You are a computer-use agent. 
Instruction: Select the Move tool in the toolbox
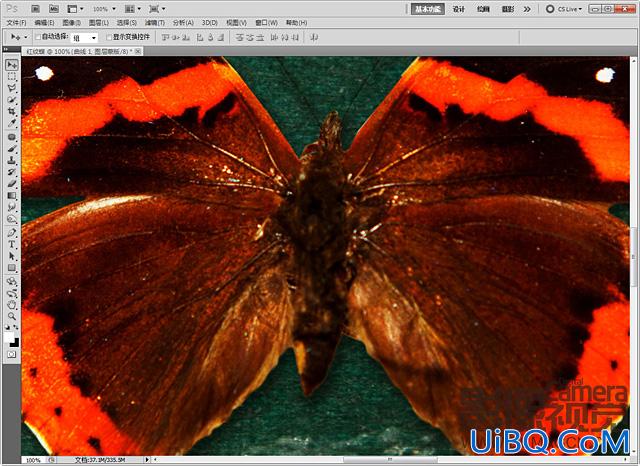coord(12,65)
